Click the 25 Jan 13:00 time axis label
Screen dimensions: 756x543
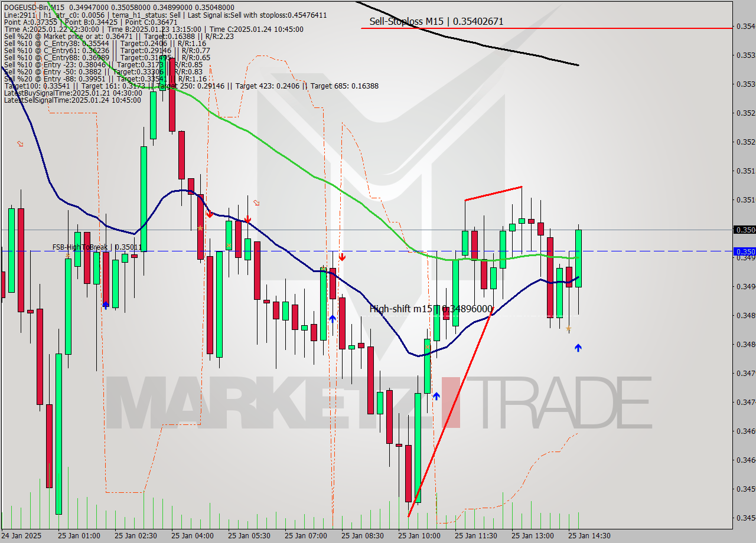click(532, 535)
